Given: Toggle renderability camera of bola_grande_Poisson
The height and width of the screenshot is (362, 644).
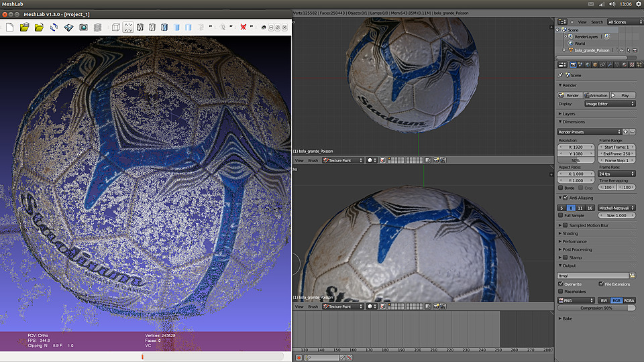Looking at the screenshot, I should coord(635,50).
